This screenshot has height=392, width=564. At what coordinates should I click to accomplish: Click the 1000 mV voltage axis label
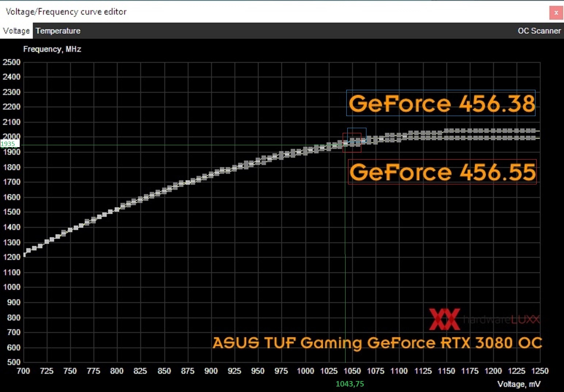pyautogui.click(x=305, y=371)
